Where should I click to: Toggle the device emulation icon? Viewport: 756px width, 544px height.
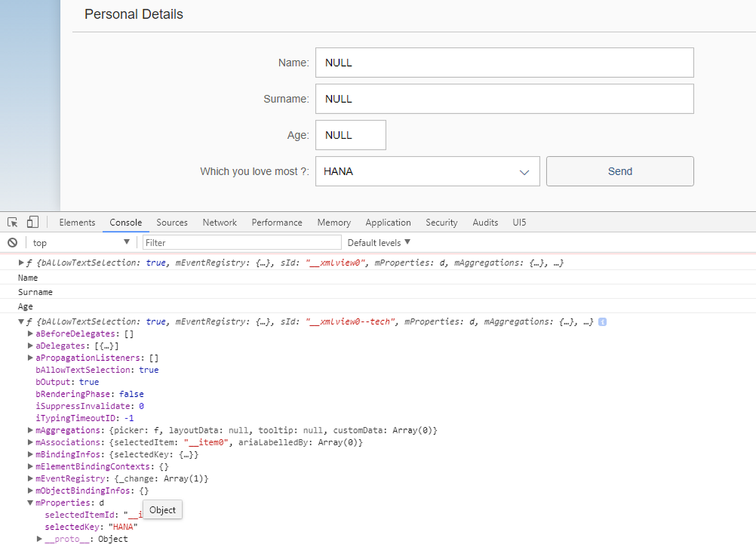click(x=32, y=222)
